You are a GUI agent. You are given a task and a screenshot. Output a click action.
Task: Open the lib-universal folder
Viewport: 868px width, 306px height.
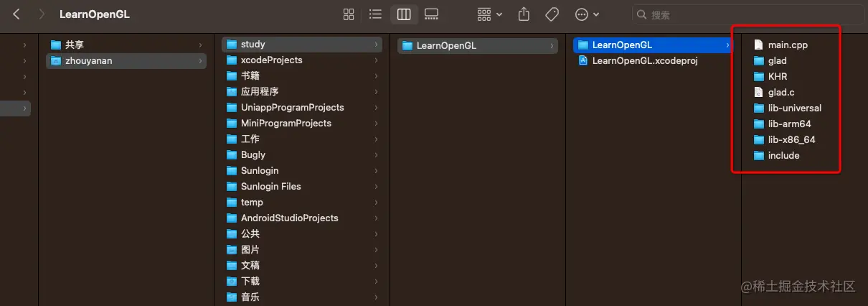(x=794, y=108)
